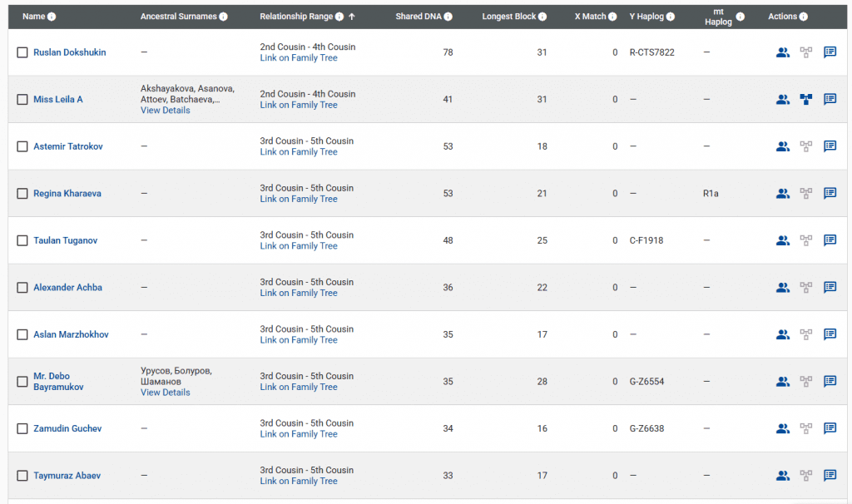
Task: Click the info icon beside Ancestral Surnames header
Action: coord(223,17)
